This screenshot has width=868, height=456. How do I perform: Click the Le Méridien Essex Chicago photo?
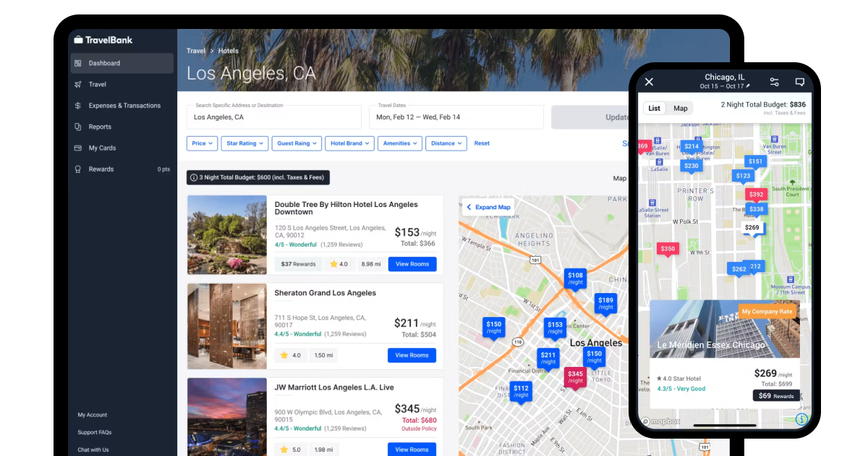(725, 329)
